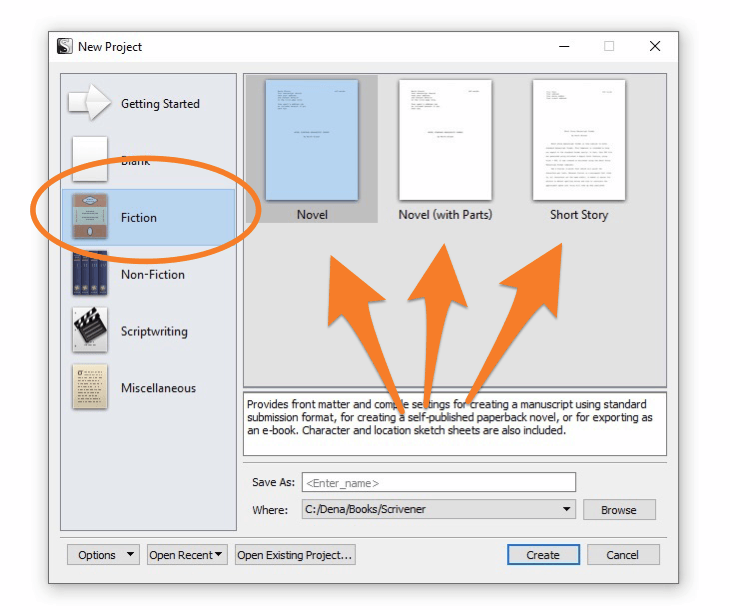Switch to the Fiction category label
The height and width of the screenshot is (610, 730).
pyautogui.click(x=139, y=217)
